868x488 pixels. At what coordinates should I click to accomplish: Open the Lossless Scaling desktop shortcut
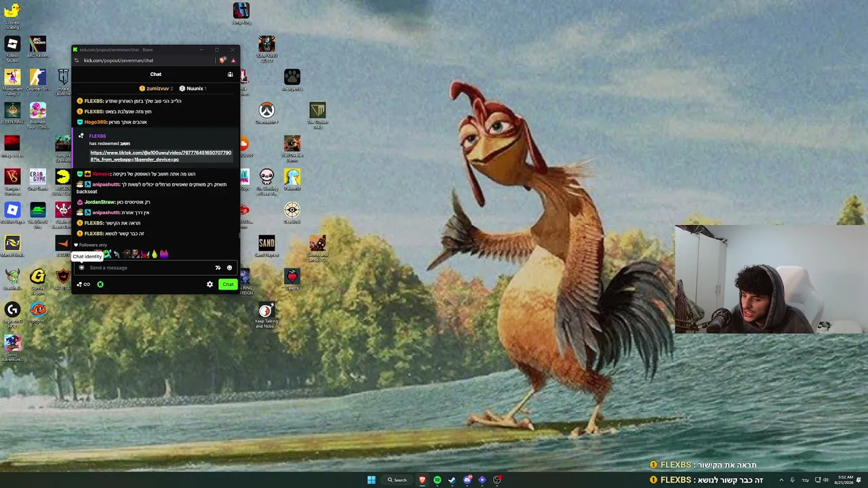[x=12, y=15]
